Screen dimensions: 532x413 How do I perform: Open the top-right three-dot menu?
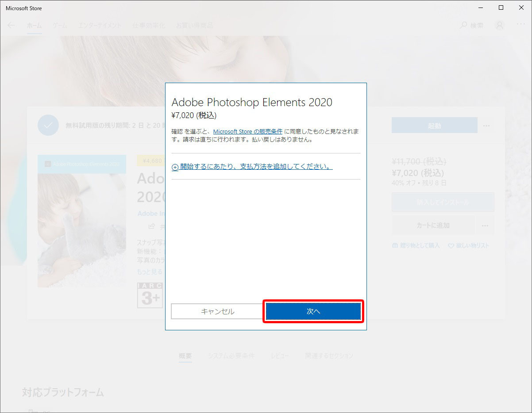point(520,25)
